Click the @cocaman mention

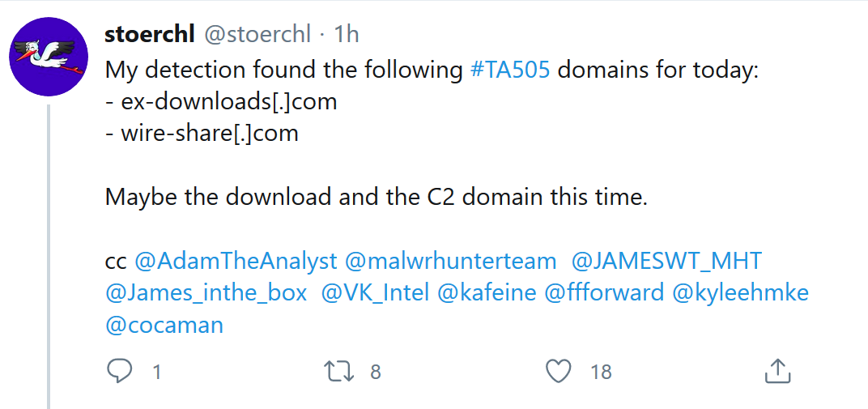click(x=164, y=326)
